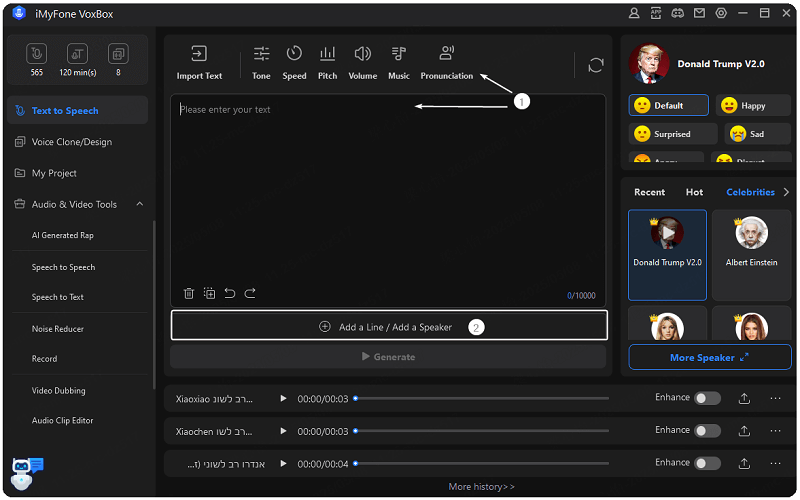This screenshot has width=800, height=500.
Task: Switch to the Recent voices tab
Action: tap(649, 192)
